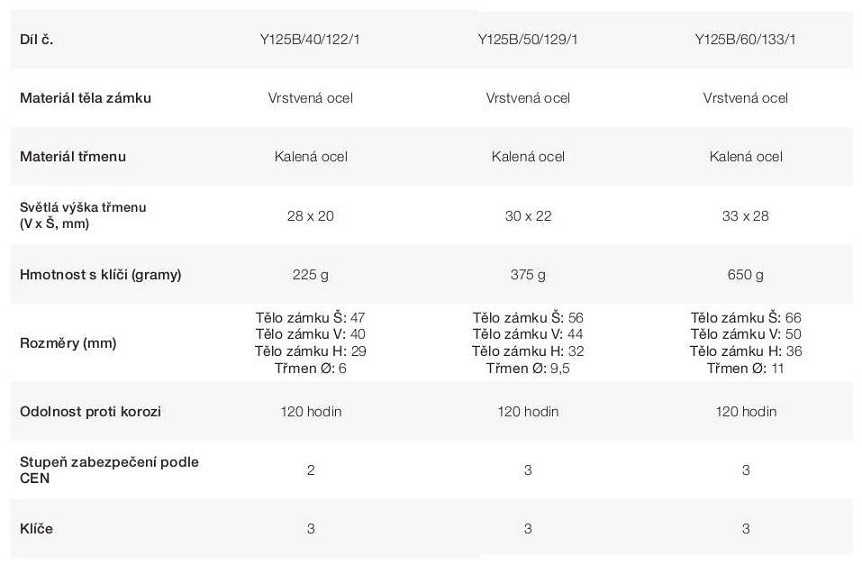Click the "Klíče" row label
862x565 pixels.
pyautogui.click(x=36, y=528)
